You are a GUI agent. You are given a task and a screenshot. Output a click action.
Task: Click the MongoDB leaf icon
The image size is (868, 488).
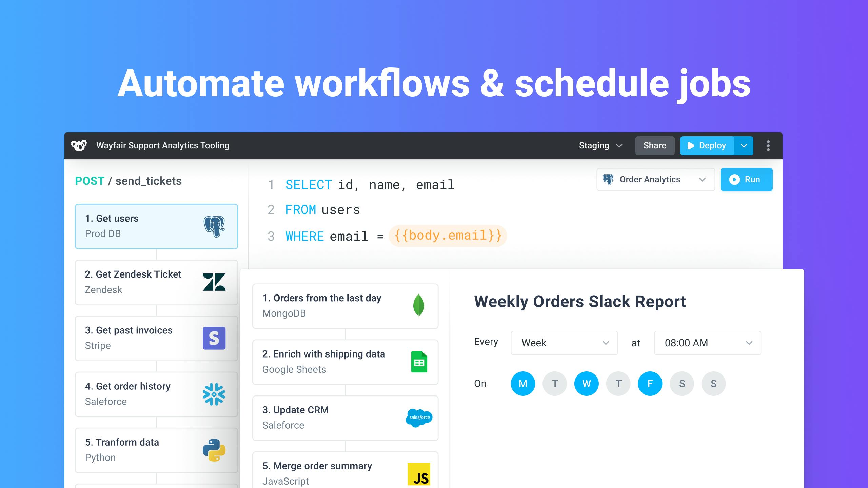(419, 306)
